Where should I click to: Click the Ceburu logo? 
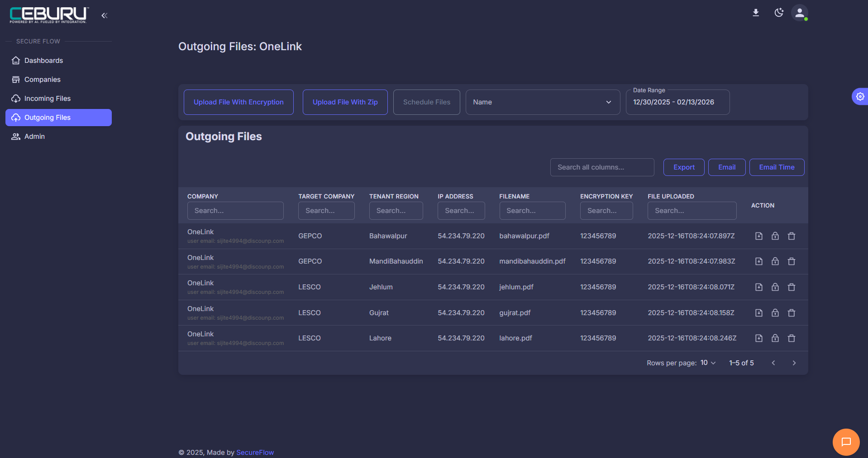click(49, 15)
